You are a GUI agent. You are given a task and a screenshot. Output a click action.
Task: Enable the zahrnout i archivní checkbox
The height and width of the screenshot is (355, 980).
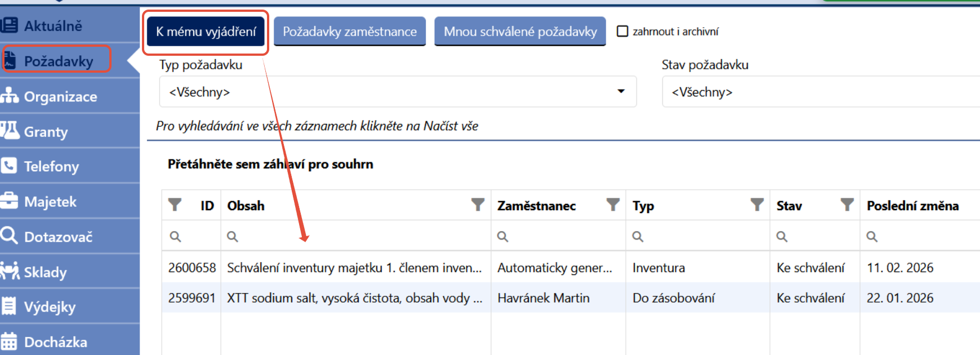tap(622, 31)
